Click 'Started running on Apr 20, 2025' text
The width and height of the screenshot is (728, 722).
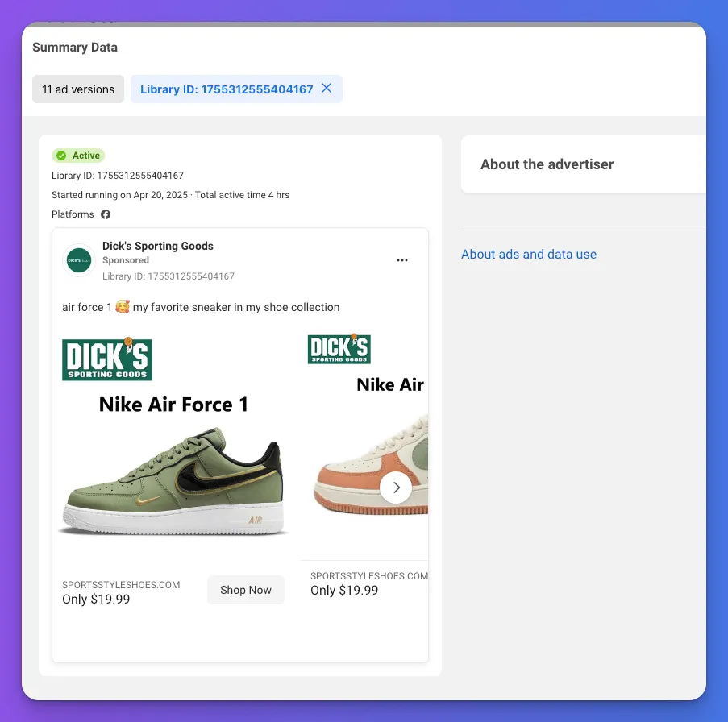[120, 195]
